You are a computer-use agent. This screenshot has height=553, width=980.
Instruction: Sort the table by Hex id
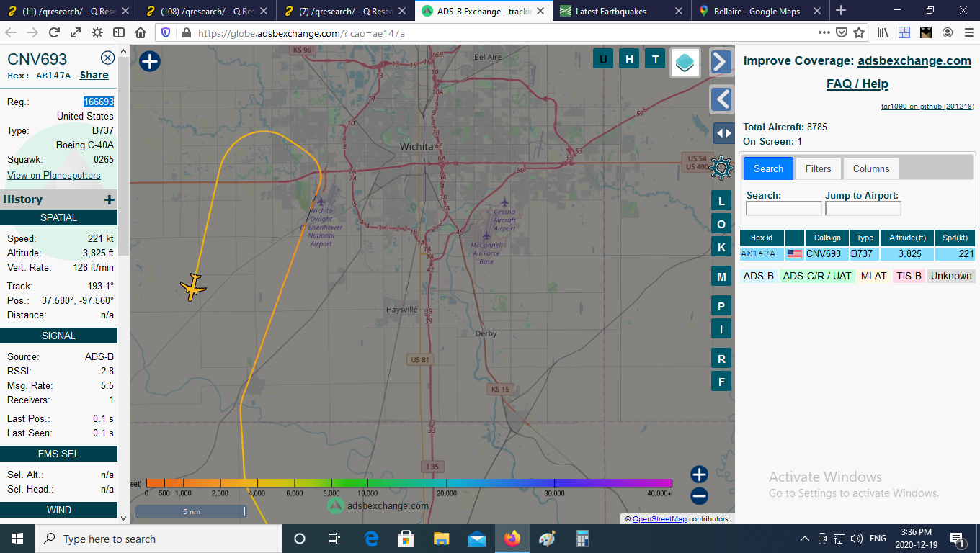point(762,238)
